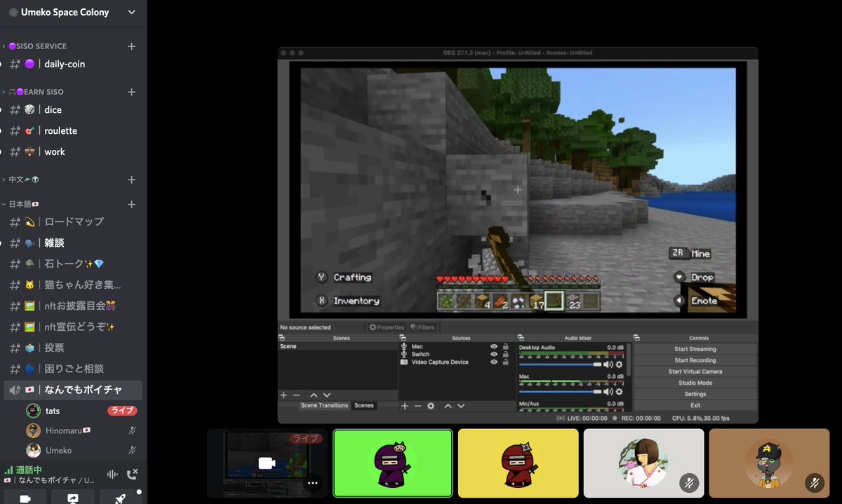Viewport: 842px width, 504px height.
Task: Click the ライブ badge next to tats
Action: [x=122, y=411]
